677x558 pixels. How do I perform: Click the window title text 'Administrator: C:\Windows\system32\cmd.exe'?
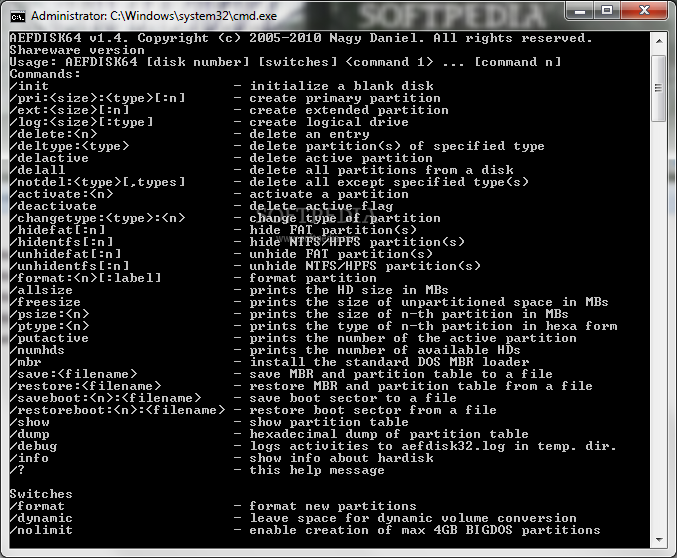[154, 16]
